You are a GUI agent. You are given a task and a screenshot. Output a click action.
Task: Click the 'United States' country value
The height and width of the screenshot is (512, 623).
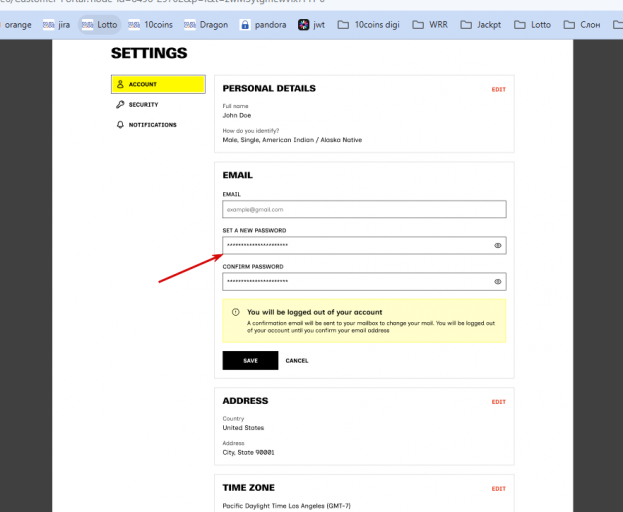point(243,428)
